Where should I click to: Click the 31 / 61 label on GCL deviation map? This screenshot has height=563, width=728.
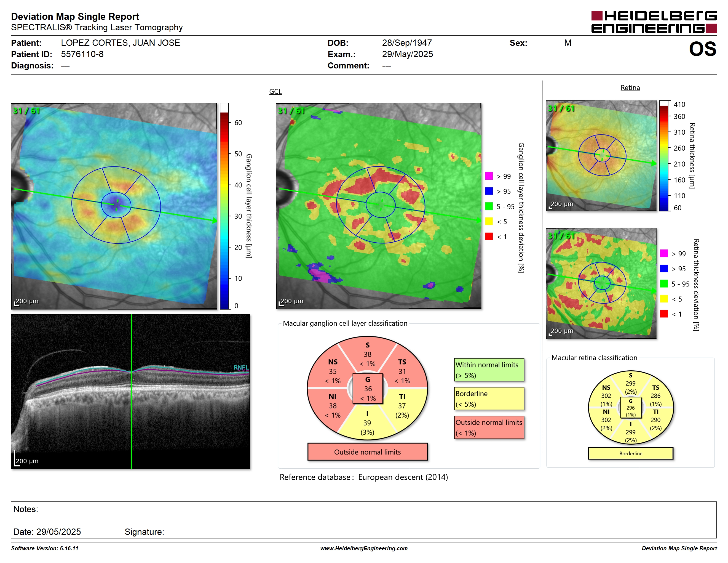(291, 111)
